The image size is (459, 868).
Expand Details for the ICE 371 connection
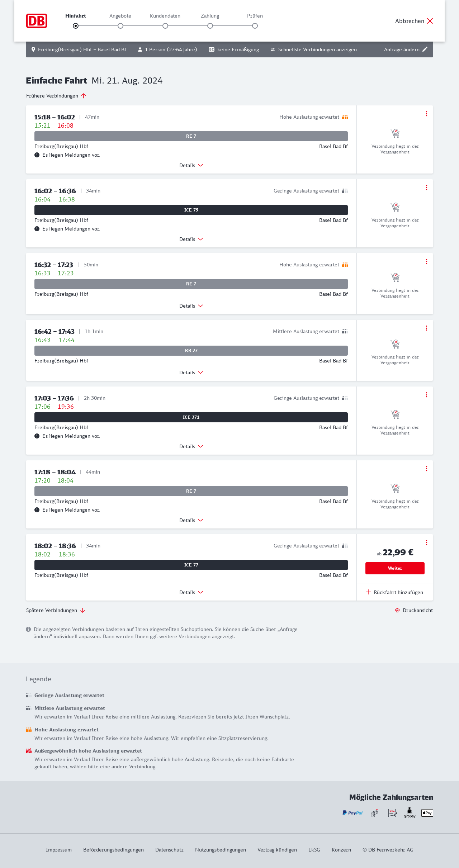pos(191,446)
